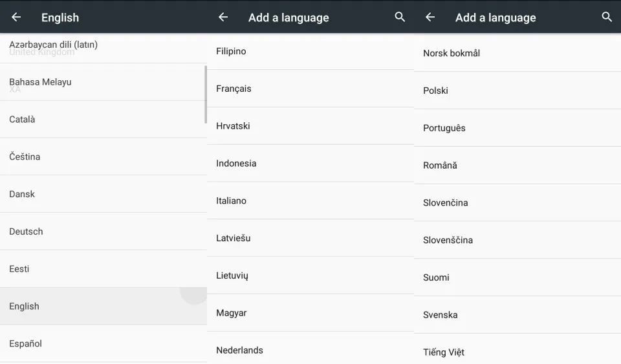The height and width of the screenshot is (364, 621).
Task: Choose Svenska from the list
Action: click(x=517, y=315)
